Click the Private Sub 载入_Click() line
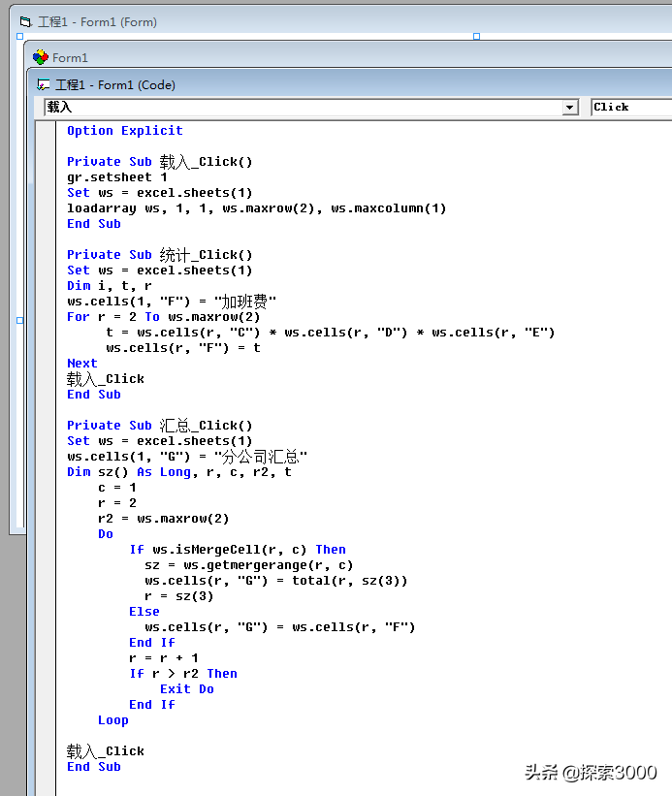Screen dimensions: 672x796 (160, 162)
